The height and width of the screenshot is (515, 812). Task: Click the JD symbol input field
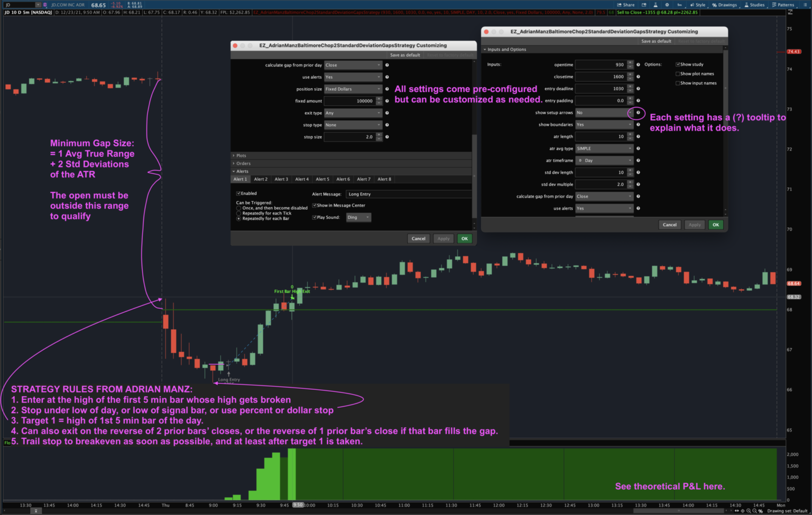pyautogui.click(x=16, y=5)
